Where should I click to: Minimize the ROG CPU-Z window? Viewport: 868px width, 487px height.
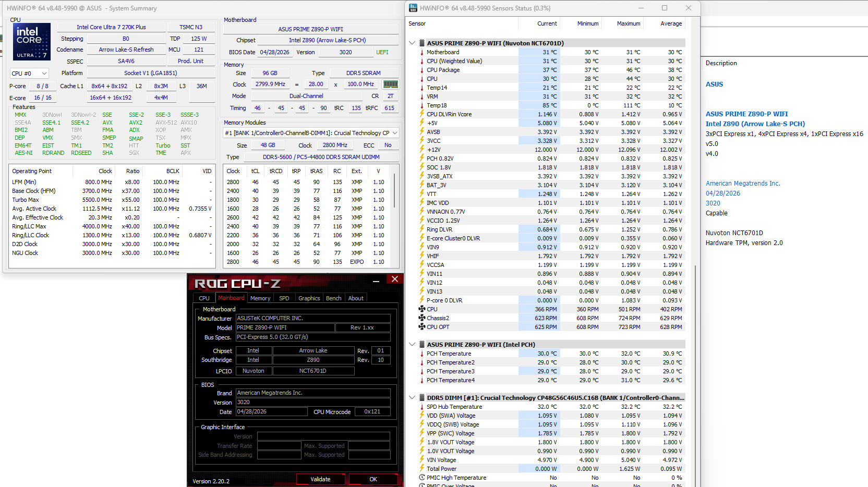376,281
